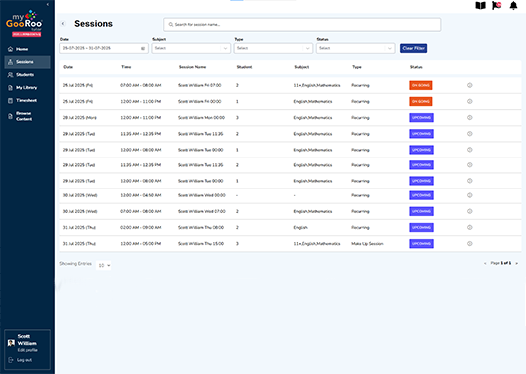Click 'Make Up Session' type cell
526x374 pixels.
tap(367, 244)
